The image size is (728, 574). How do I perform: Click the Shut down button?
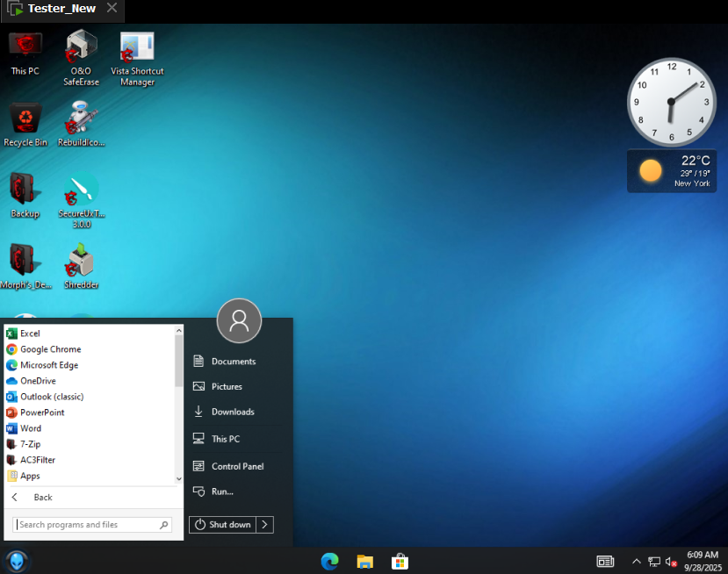coord(222,525)
